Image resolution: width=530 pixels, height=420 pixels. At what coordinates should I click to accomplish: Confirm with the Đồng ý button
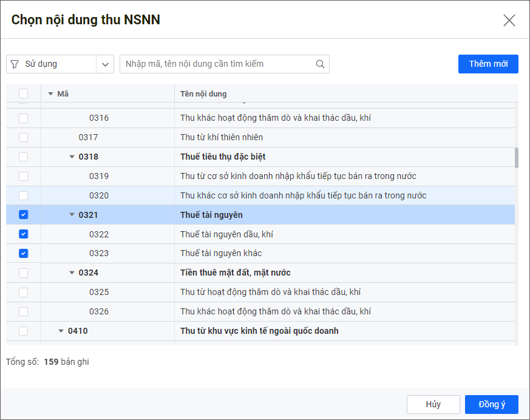pyautogui.click(x=491, y=404)
